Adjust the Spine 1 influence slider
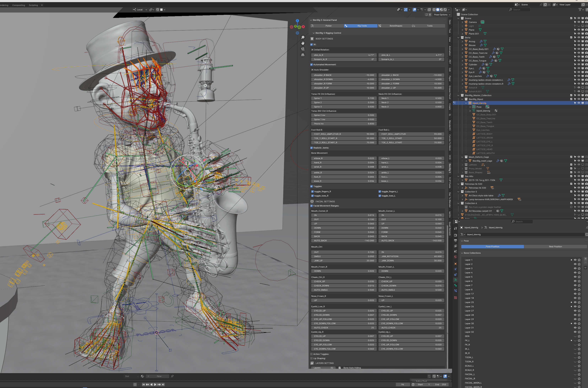 click(x=344, y=98)
